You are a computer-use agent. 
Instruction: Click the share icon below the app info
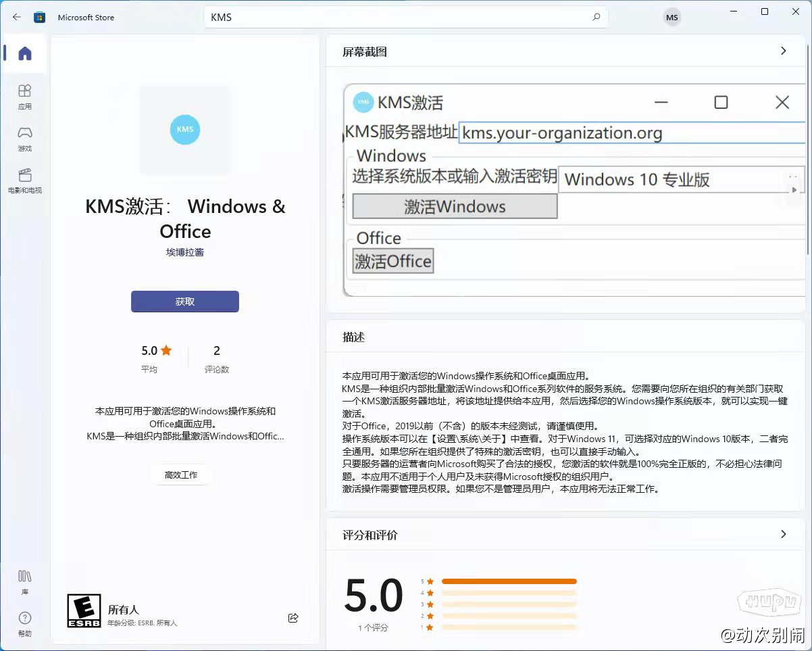[293, 618]
